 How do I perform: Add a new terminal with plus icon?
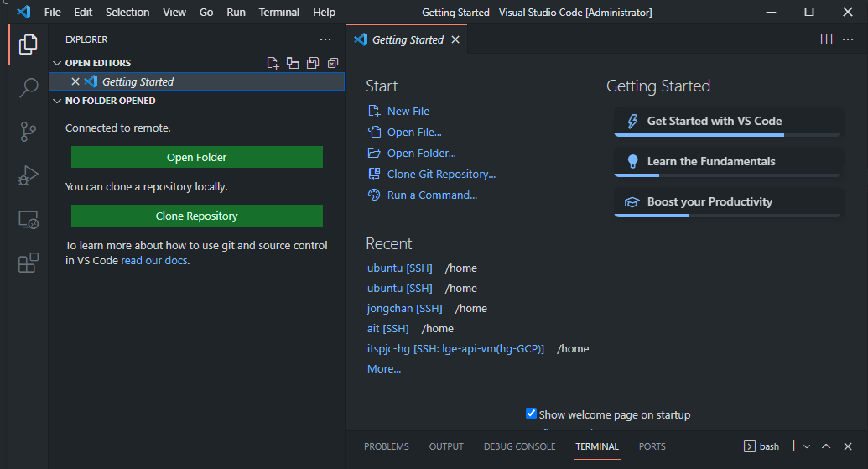[x=793, y=446]
